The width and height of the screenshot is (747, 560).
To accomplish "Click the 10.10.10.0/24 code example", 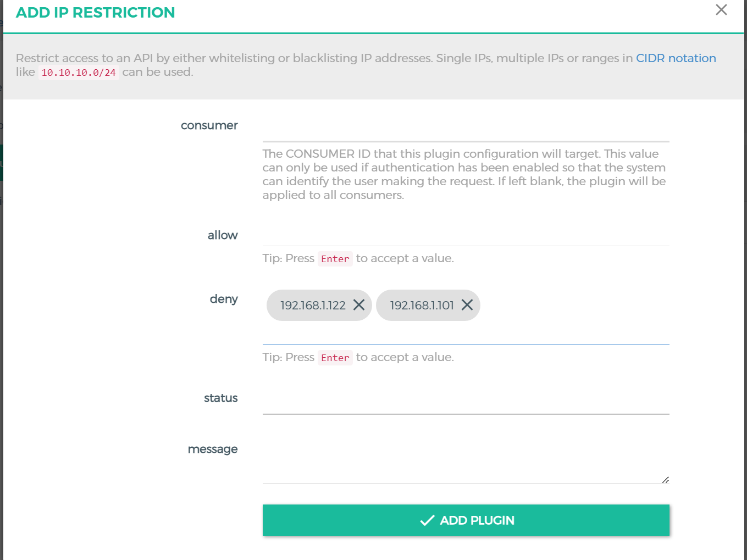I will click(79, 73).
